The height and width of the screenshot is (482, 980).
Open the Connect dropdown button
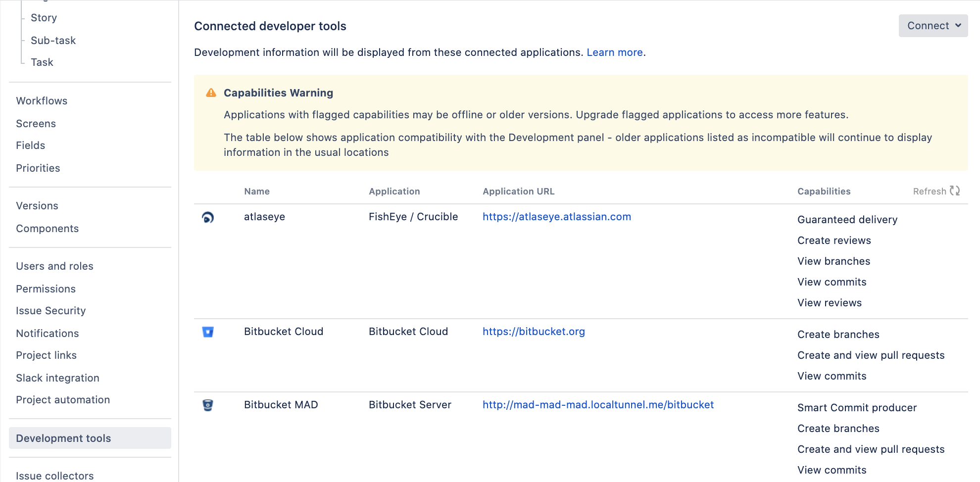[x=933, y=26]
